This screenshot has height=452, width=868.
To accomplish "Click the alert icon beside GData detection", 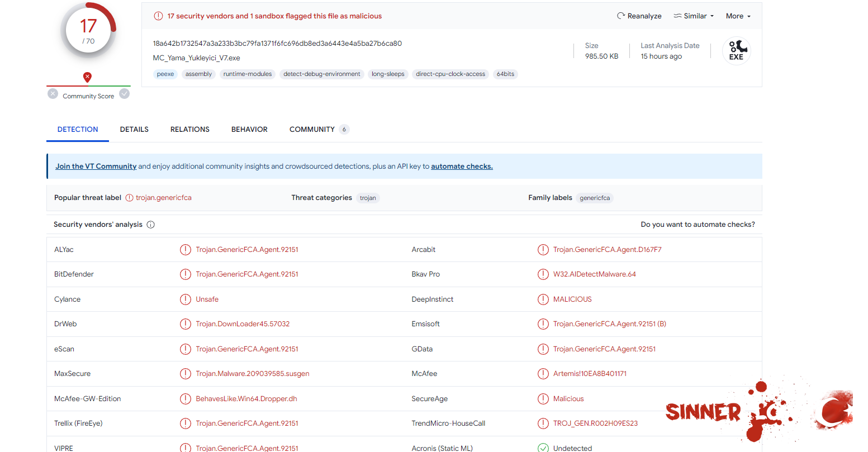I will [543, 349].
